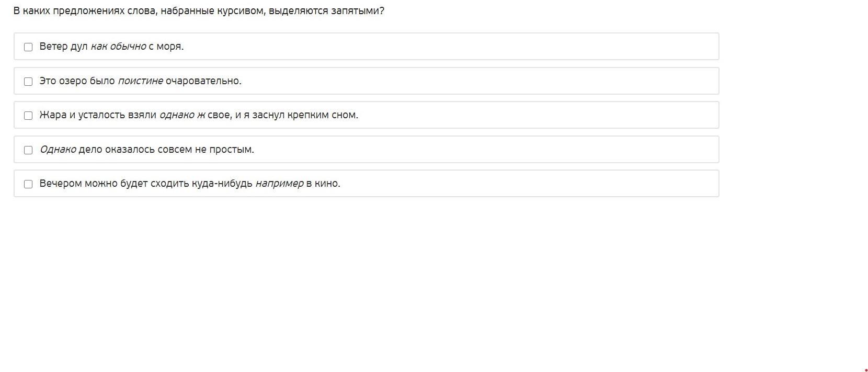
Task: Click the words «в кино» in last option
Action: (x=323, y=184)
